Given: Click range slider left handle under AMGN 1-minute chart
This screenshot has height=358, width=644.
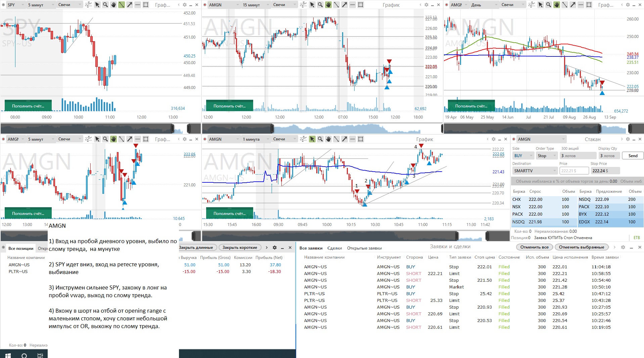Looking at the screenshot, I should coord(457,236).
